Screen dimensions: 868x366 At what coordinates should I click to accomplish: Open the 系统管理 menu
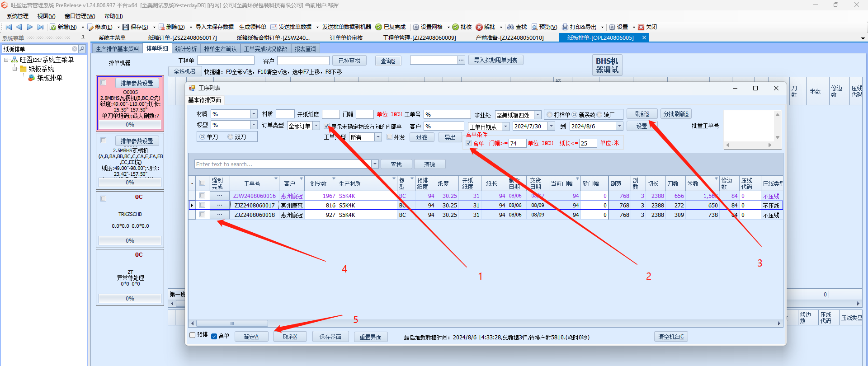tap(18, 16)
